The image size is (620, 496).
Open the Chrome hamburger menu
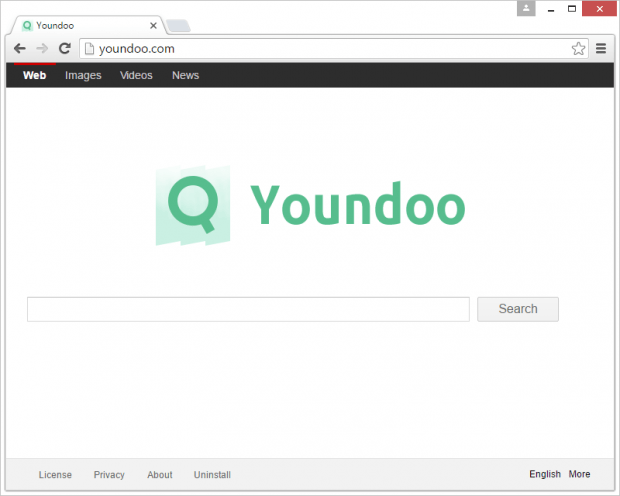pos(601,49)
